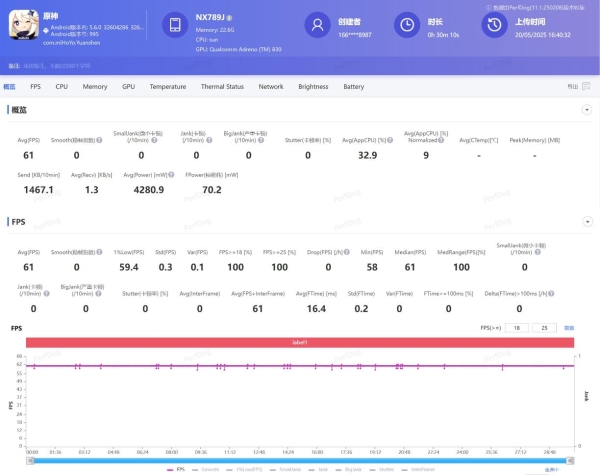
Task: Click the phone device icon
Action: (174, 25)
